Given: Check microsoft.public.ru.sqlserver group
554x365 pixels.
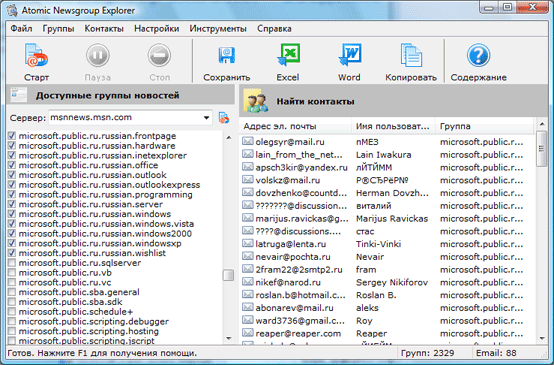Looking at the screenshot, I should 12,263.
